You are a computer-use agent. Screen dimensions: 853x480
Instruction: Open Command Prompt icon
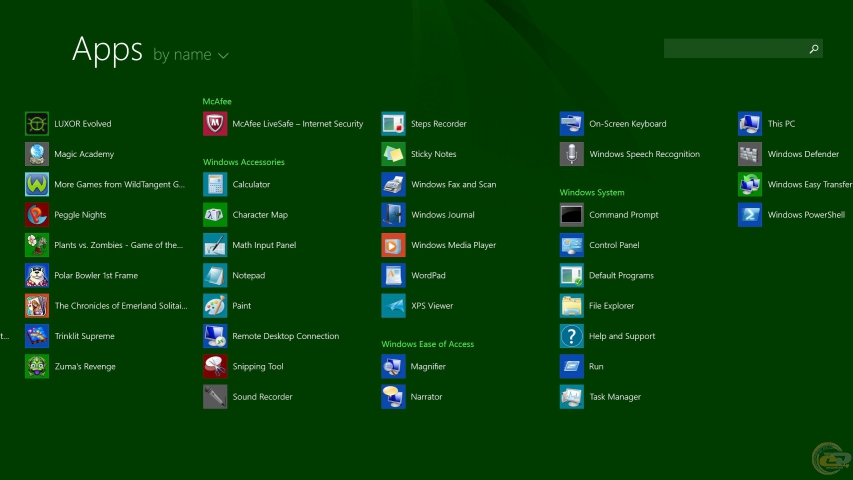[572, 215]
